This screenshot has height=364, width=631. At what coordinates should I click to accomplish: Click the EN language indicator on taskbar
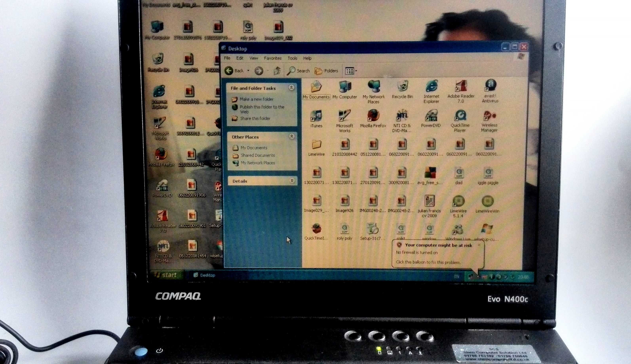[x=456, y=276]
